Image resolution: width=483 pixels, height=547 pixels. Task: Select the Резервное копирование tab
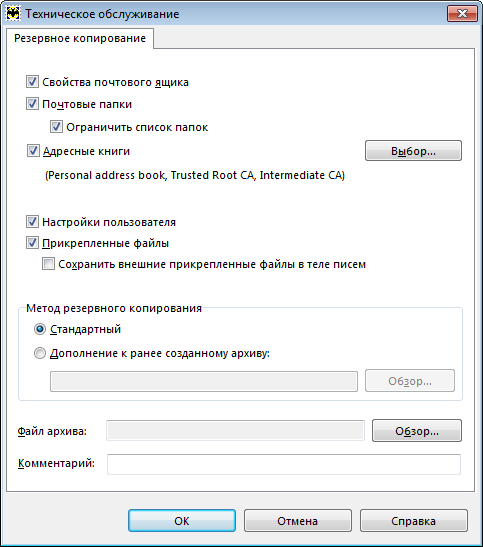pyautogui.click(x=80, y=38)
